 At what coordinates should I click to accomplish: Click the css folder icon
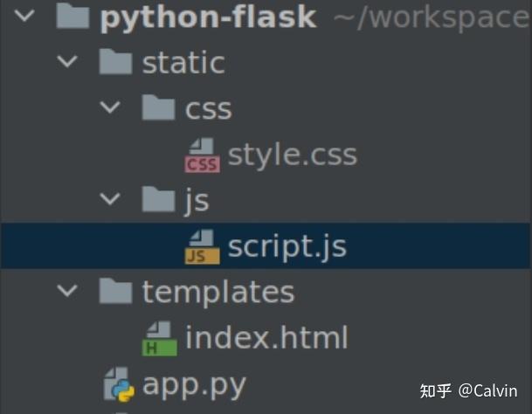(159, 108)
